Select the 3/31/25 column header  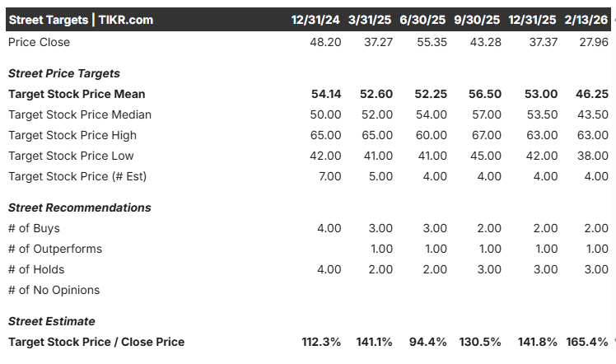click(x=370, y=20)
